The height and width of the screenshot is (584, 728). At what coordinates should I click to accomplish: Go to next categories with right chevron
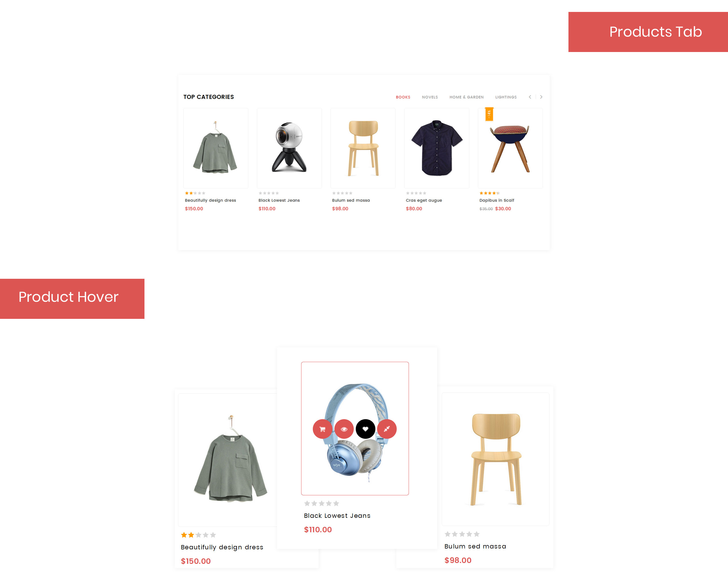(541, 97)
